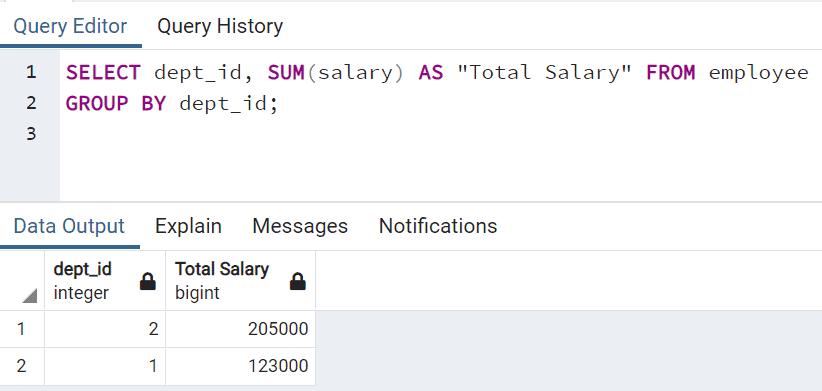Click the cell containing 123000
The image size is (822, 391).
(x=241, y=365)
